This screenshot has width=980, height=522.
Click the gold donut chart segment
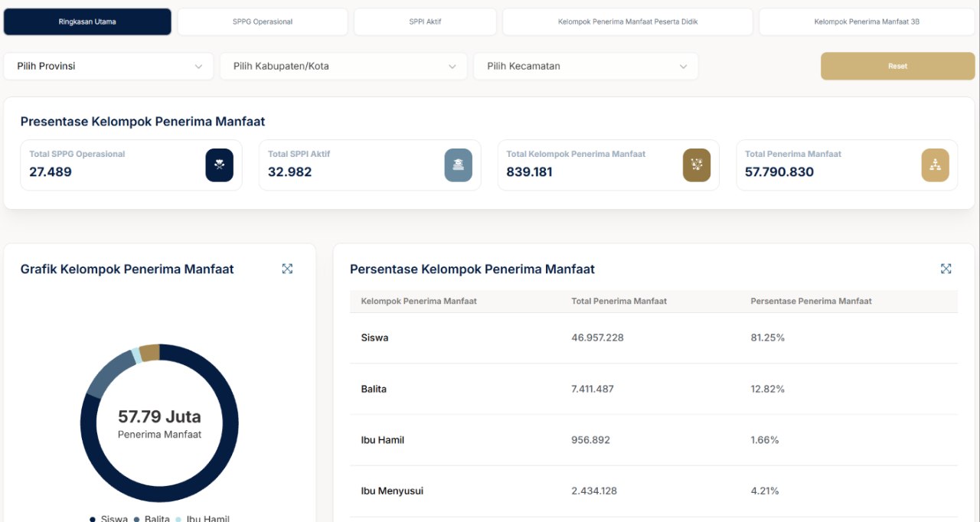click(x=150, y=353)
